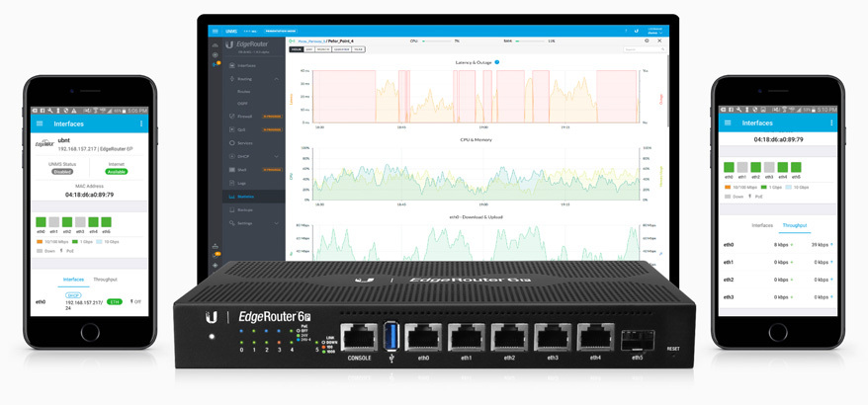
Task: Select eth0 throughput row on right phone
Action: pyautogui.click(x=778, y=244)
